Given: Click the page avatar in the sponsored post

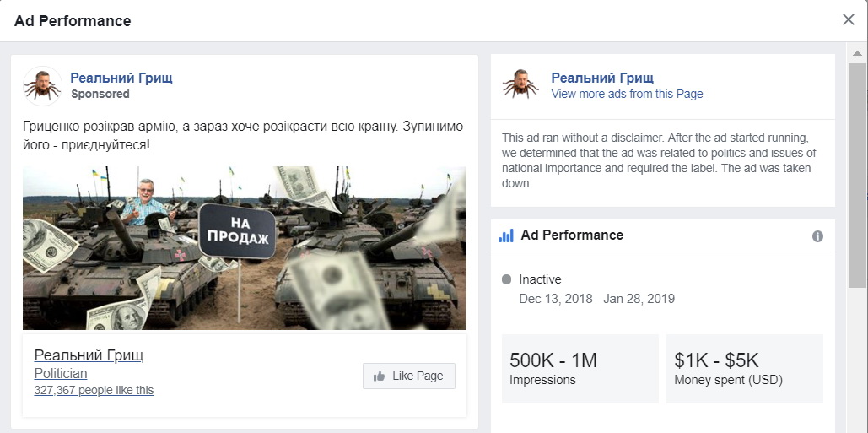Looking at the screenshot, I should [x=42, y=85].
